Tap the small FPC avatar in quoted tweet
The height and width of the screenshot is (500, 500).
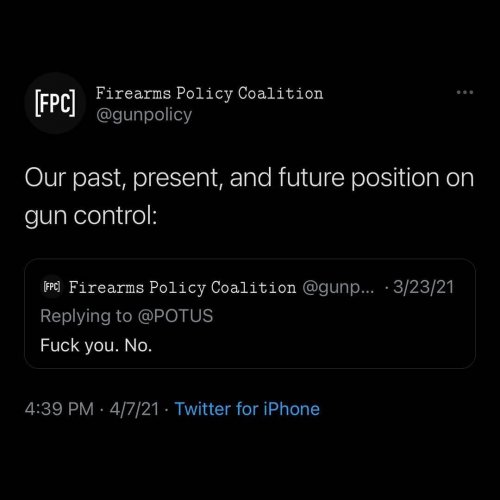point(52,287)
